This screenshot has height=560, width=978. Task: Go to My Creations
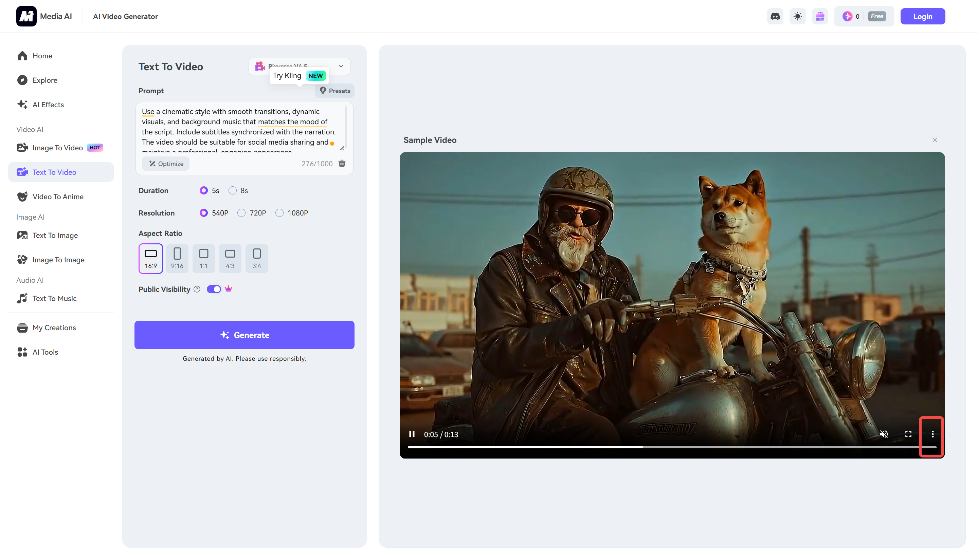click(x=54, y=327)
